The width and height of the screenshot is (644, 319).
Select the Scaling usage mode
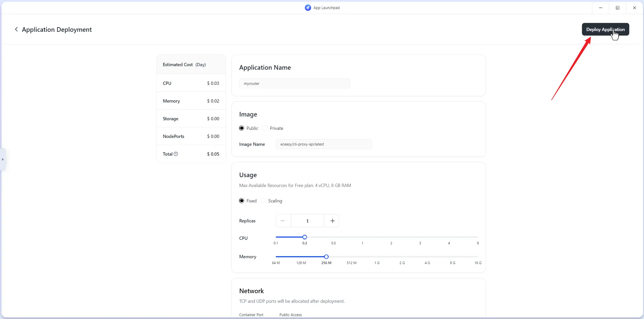point(263,200)
